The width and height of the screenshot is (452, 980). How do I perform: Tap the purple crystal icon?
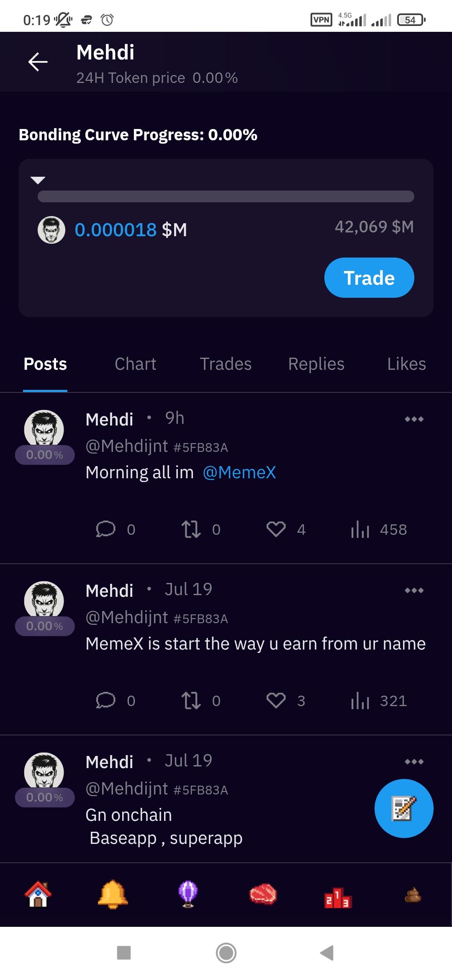tap(188, 894)
